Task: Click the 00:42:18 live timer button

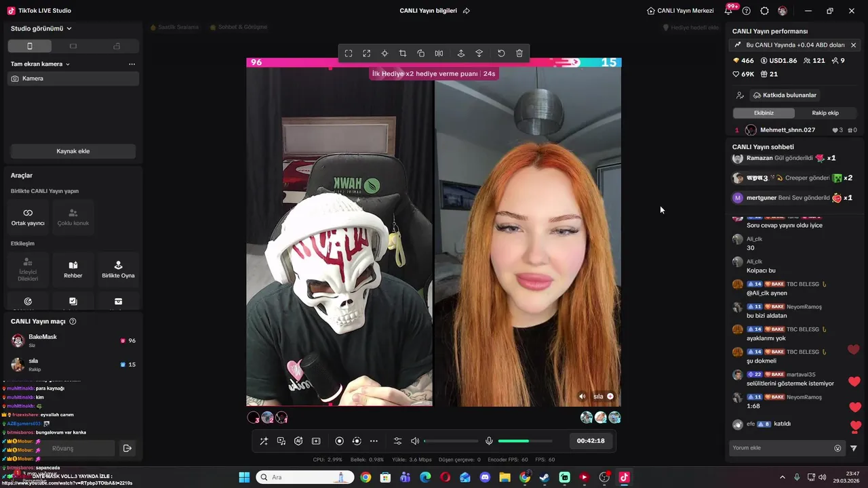Action: pyautogui.click(x=591, y=441)
